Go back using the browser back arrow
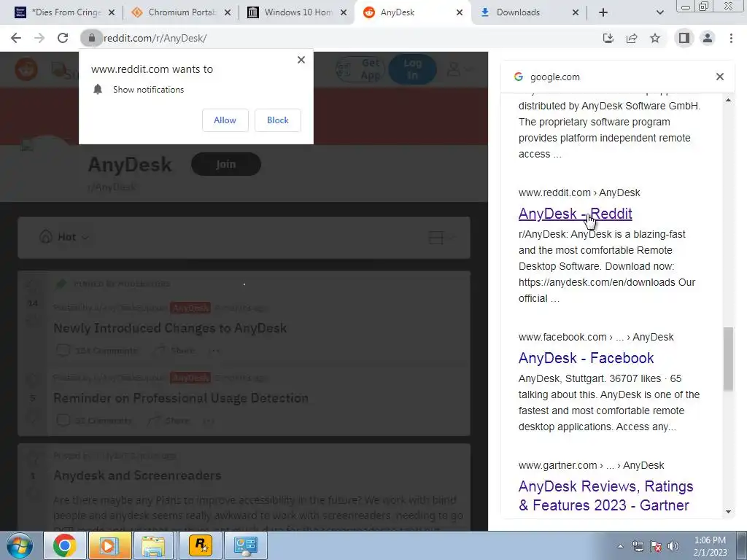Viewport: 747px width, 560px height. [16, 38]
